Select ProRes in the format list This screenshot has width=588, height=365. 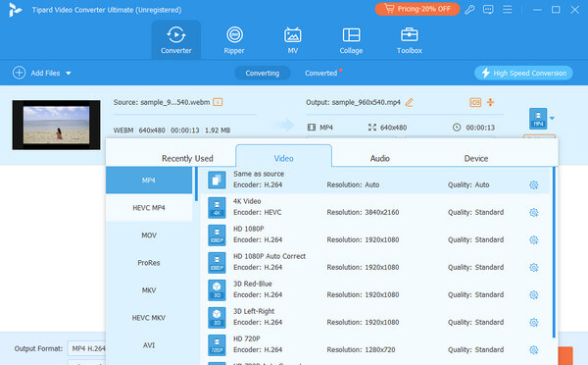[x=149, y=263]
